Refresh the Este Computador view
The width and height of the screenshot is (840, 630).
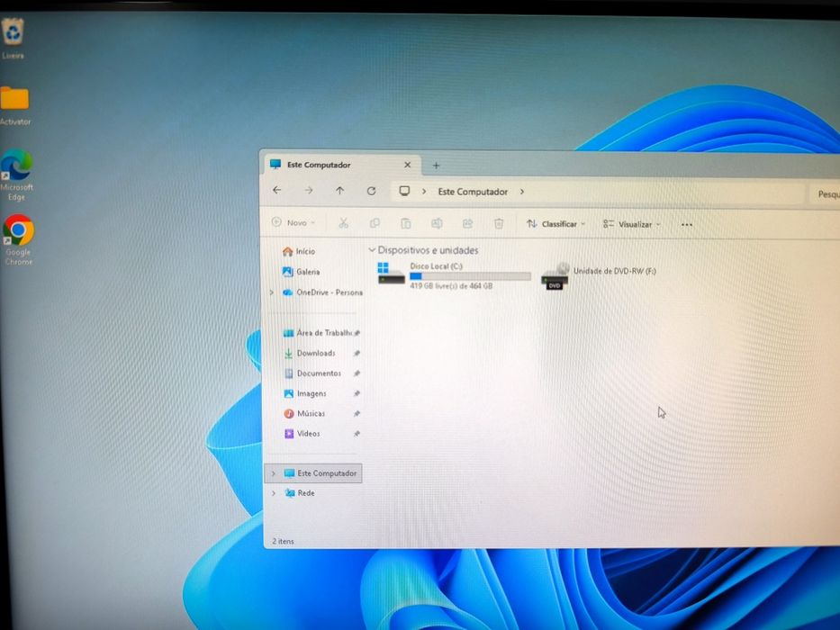[x=371, y=191]
